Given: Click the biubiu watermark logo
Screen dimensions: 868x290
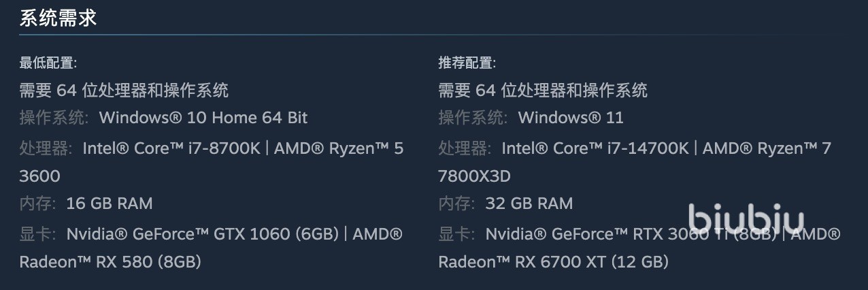Looking at the screenshot, I should (x=746, y=219).
